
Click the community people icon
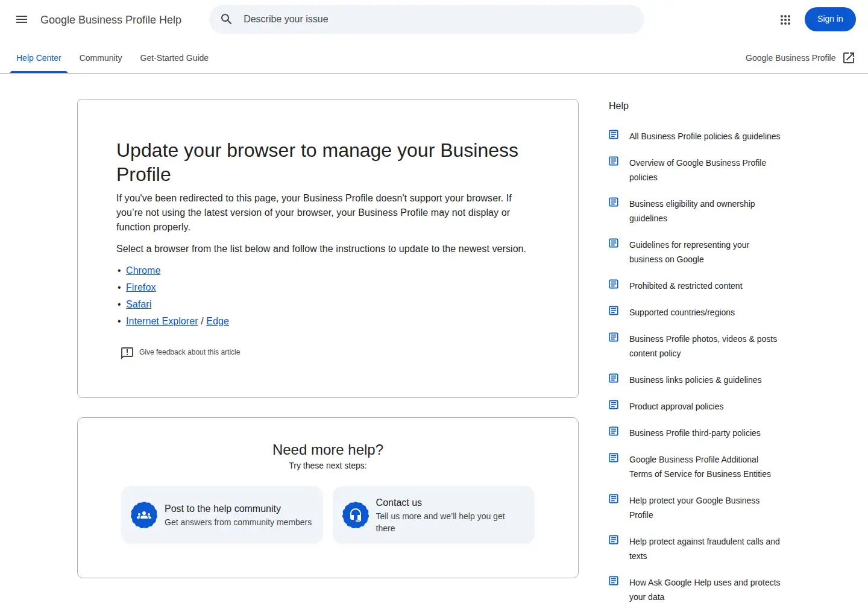144,515
